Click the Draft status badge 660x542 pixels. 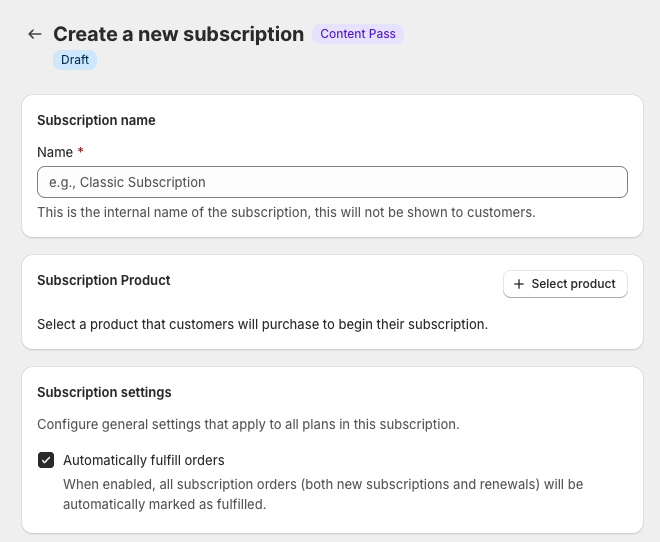coord(75,60)
